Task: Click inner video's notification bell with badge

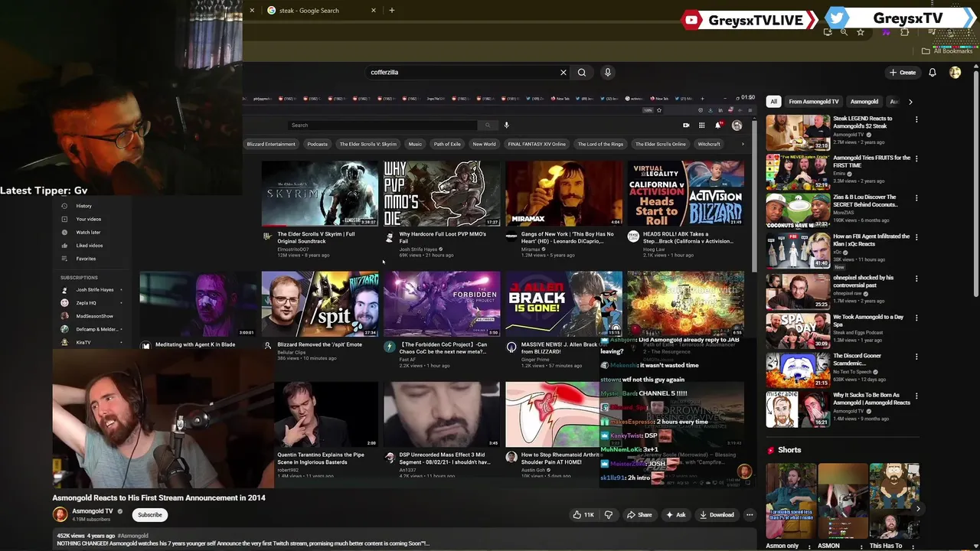Action: click(718, 125)
